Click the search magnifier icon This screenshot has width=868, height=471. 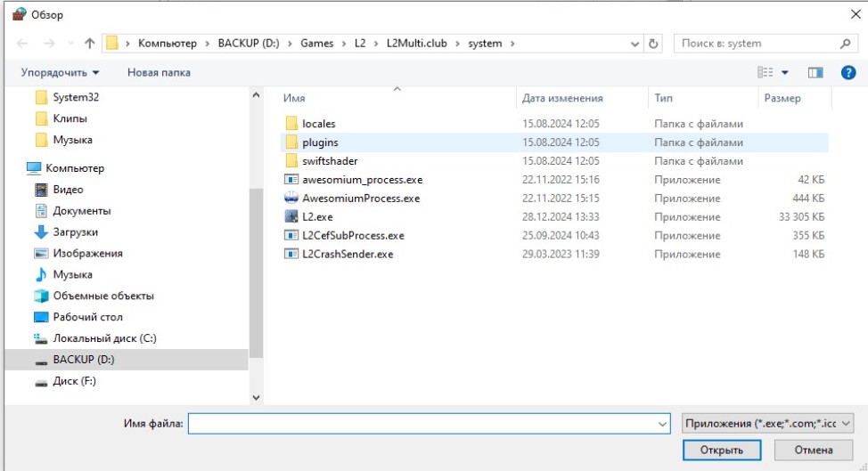tap(845, 44)
